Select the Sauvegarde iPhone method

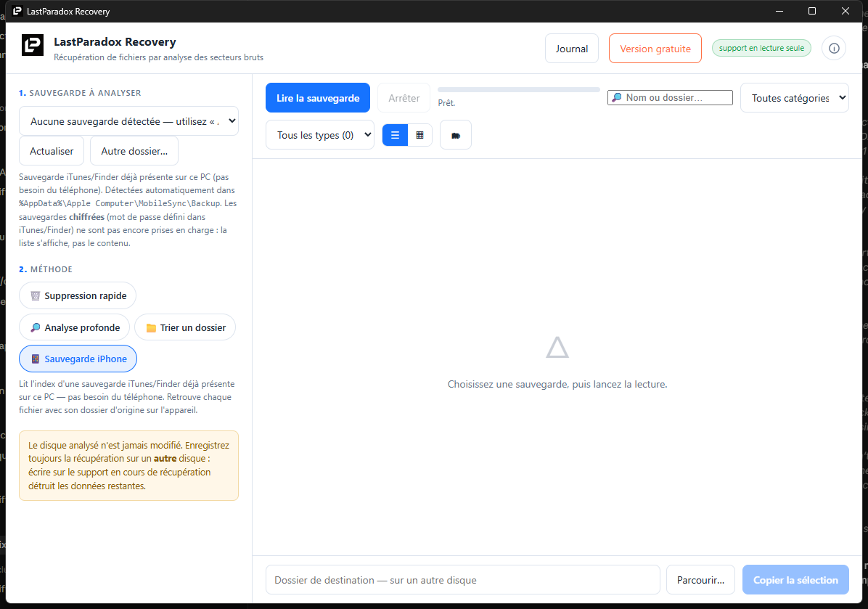[x=78, y=359]
